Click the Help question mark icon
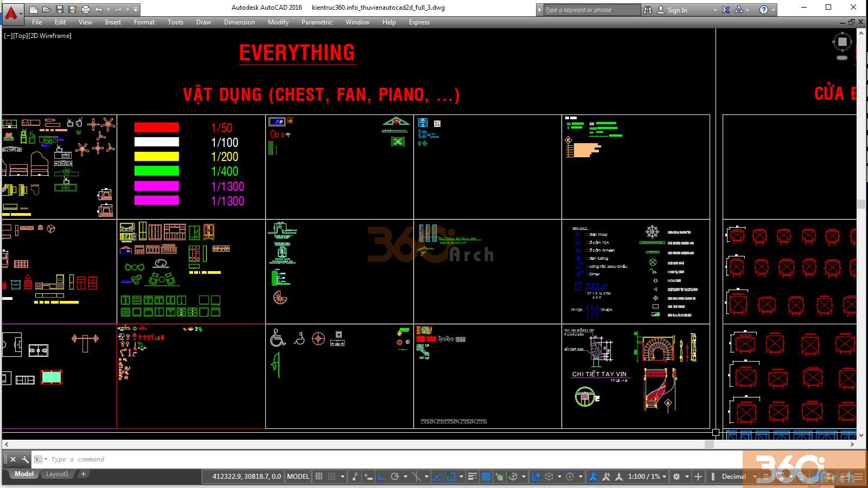The image size is (868, 488). [764, 10]
